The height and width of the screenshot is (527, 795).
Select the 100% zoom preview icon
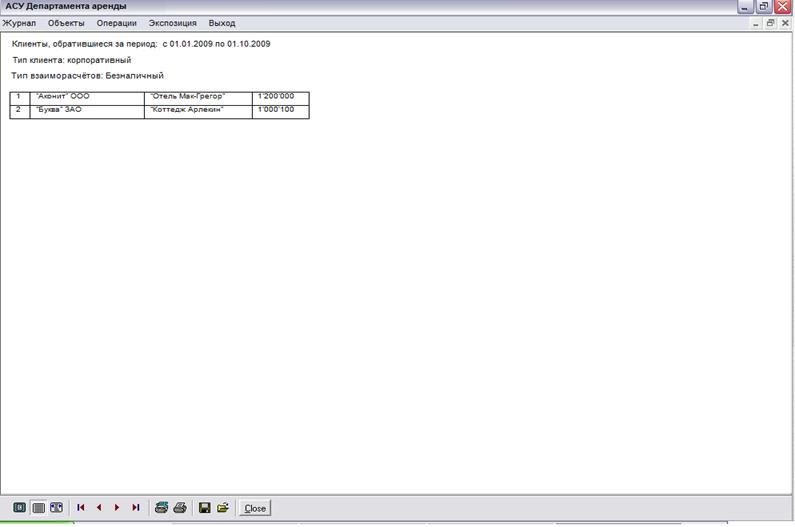point(38,507)
